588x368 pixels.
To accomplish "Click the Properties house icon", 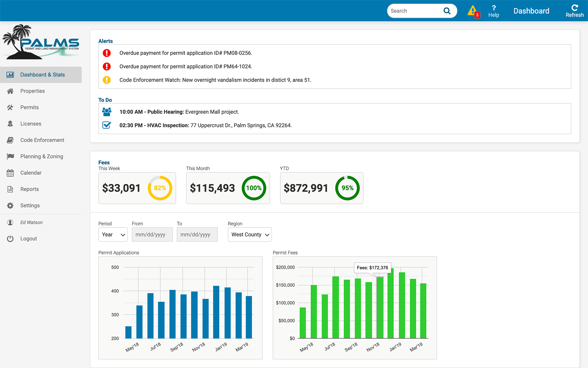I will [x=10, y=91].
